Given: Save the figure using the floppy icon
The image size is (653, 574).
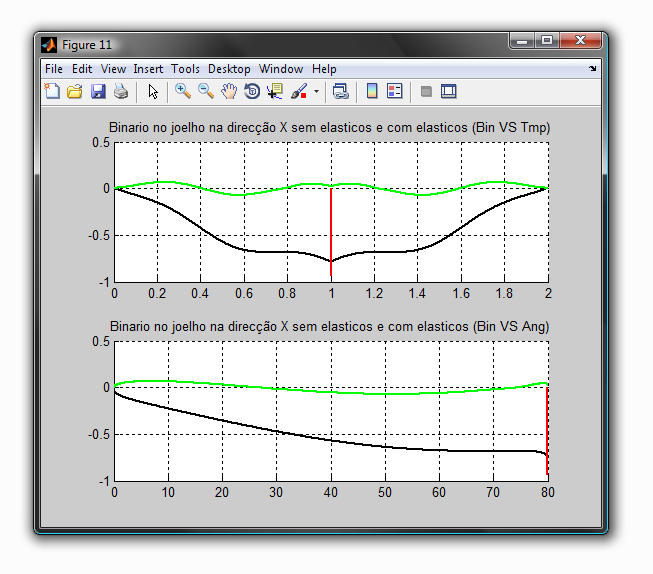Looking at the screenshot, I should click(98, 92).
